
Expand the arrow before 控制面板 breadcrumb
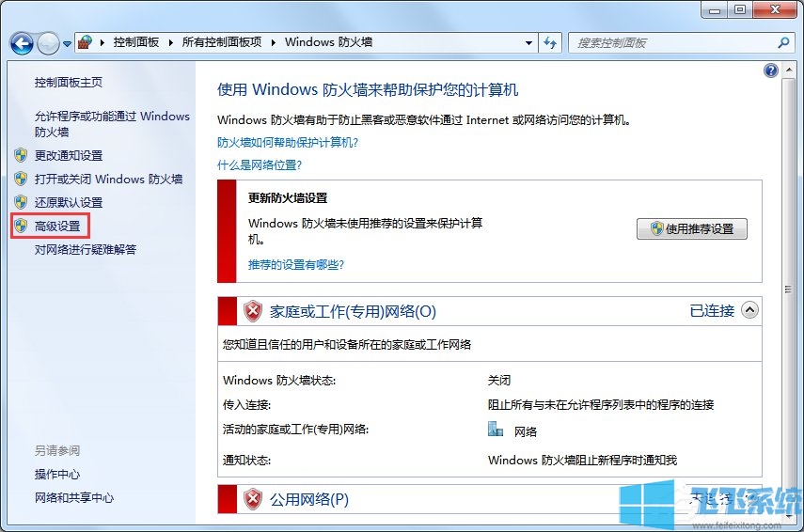pyautogui.click(x=102, y=42)
